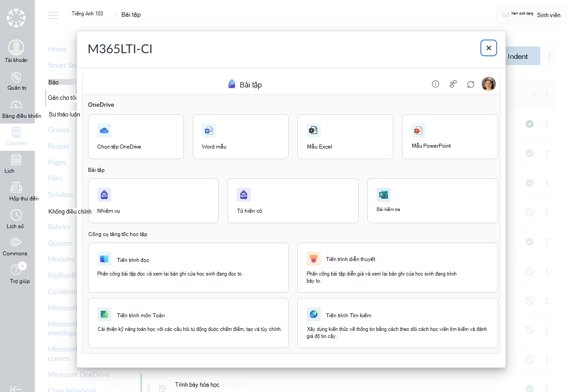Image resolution: width=571 pixels, height=392 pixels.
Task: Open the info icon in Bài tập header
Action: point(436,84)
